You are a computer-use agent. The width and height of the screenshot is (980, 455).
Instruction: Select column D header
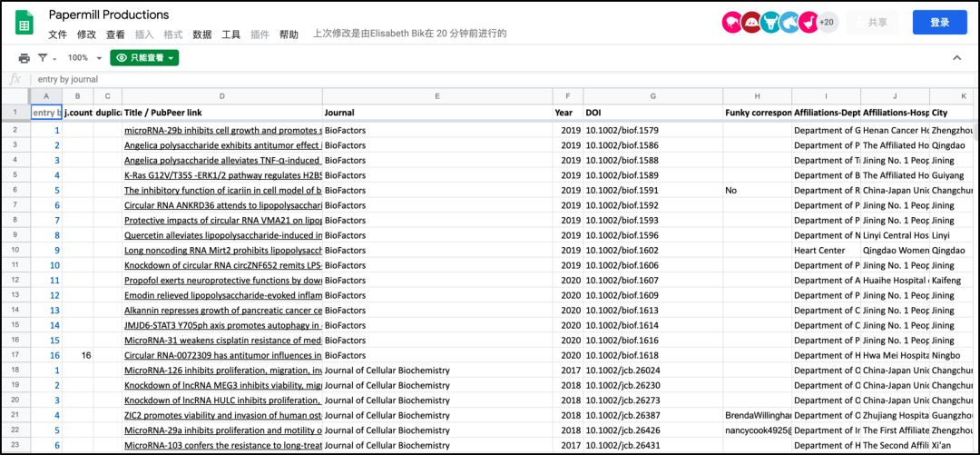(222, 96)
